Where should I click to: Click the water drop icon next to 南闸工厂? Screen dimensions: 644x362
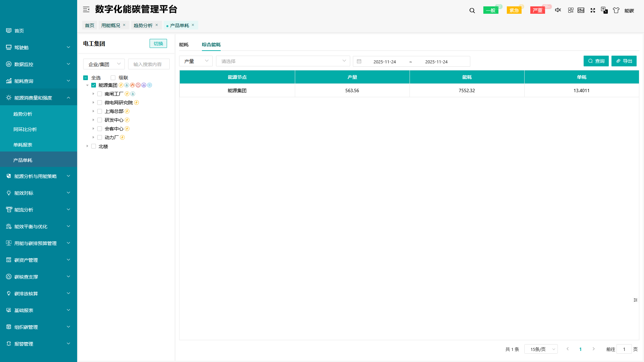(x=133, y=94)
